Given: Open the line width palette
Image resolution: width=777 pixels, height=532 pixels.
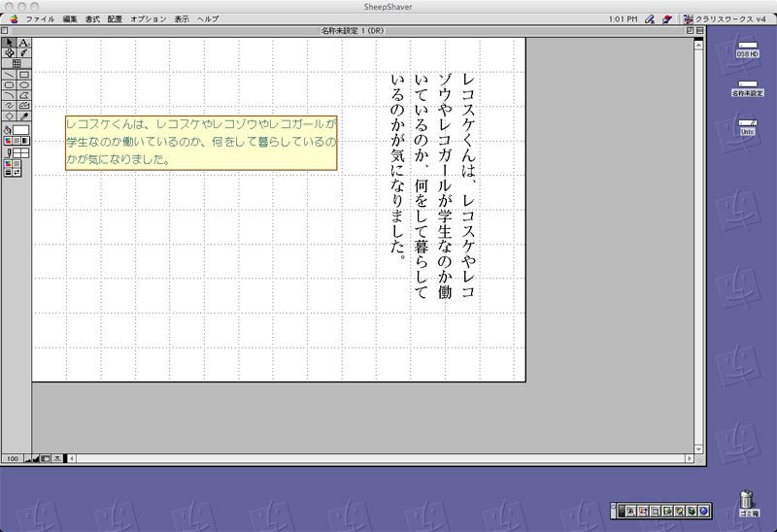Looking at the screenshot, I should [x=8, y=172].
